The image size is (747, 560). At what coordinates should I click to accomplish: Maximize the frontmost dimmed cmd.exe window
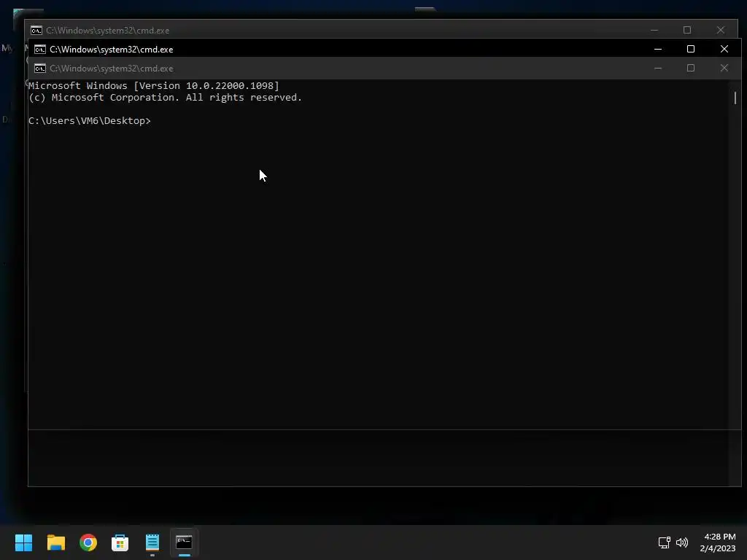[690, 68]
